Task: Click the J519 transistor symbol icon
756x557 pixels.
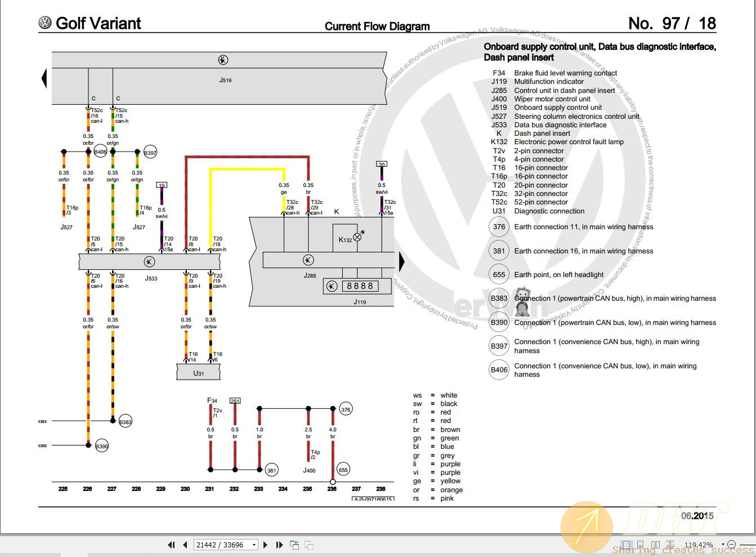Action: 223,60
